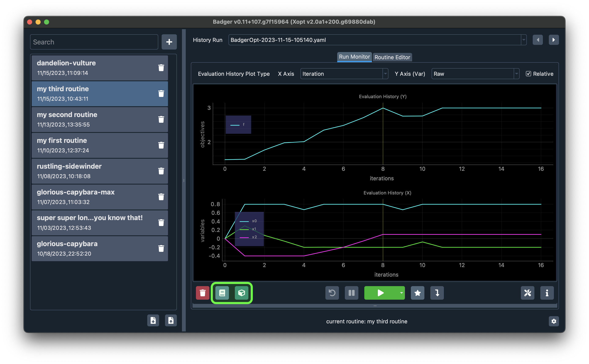Viewport: 589px width, 364px height.
Task: Open the History Run dropdown
Action: [x=377, y=40]
